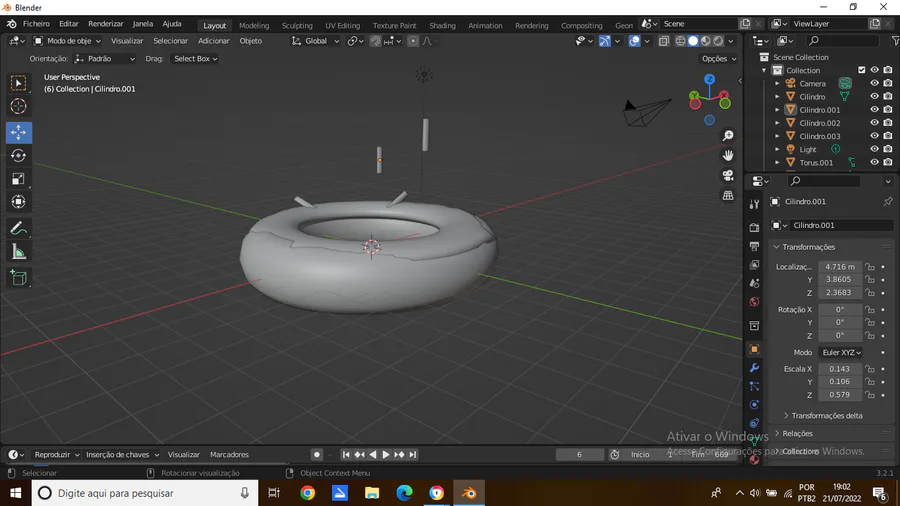Toggle proportional editing in header
900x506 pixels.
point(413,41)
